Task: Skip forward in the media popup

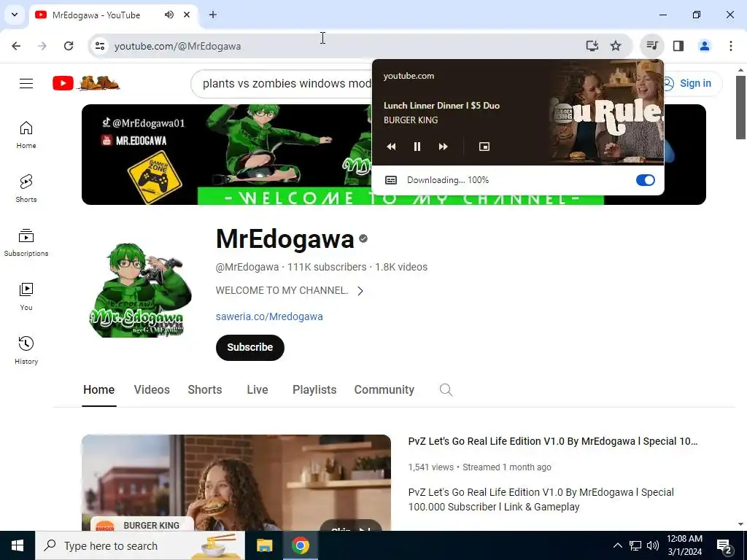Action: point(443,147)
